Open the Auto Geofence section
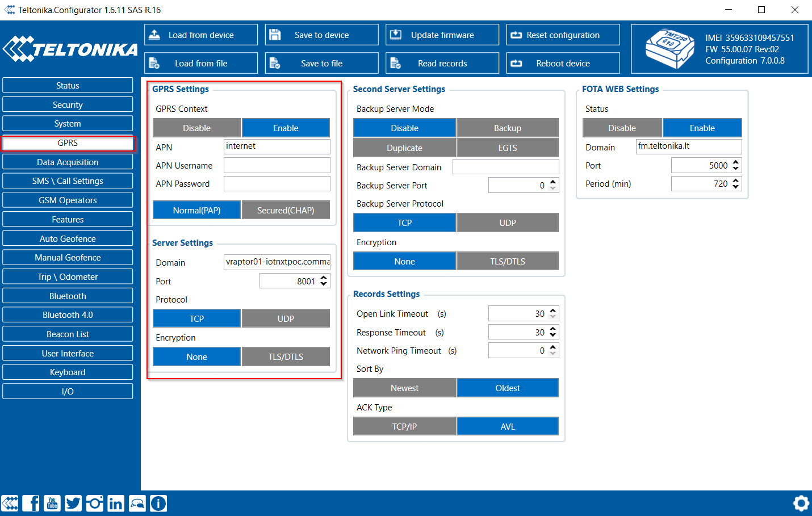Viewport: 812px width, 516px height. [68, 238]
